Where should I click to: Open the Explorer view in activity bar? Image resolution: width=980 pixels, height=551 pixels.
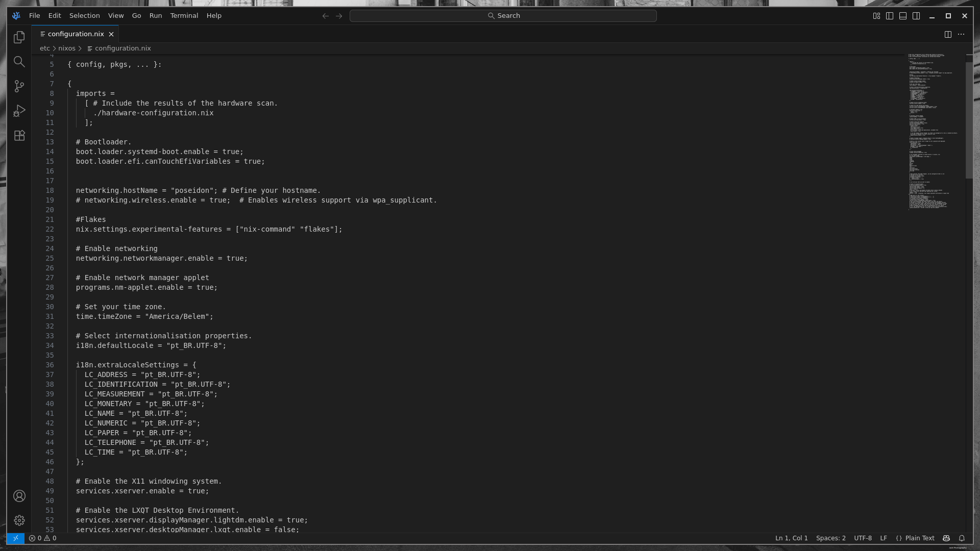click(19, 37)
